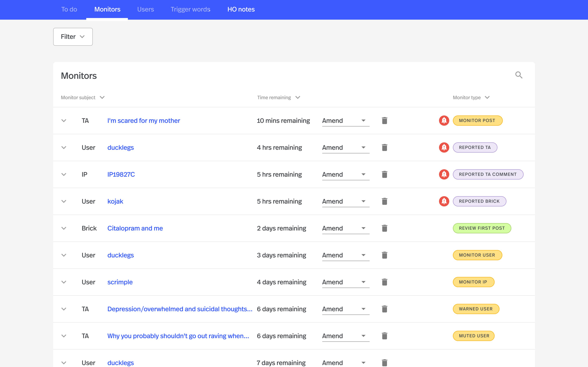The height and width of the screenshot is (367, 588).
Task: Delete the 'Citalopram and me' monitor
Action: 384,228
